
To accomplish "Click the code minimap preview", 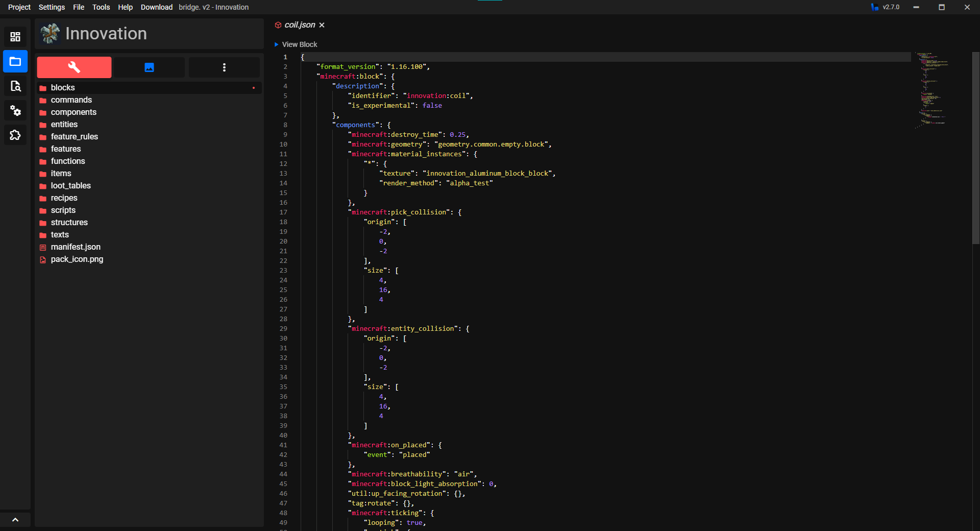I will (x=932, y=89).
